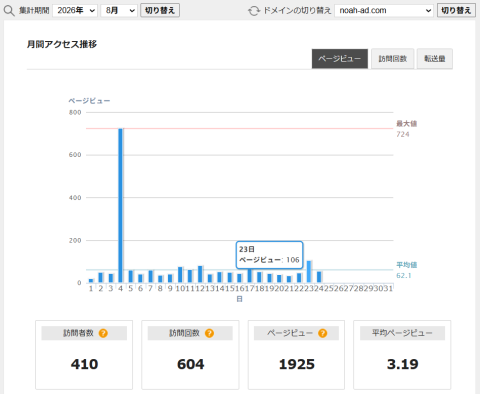
Task: Click the 訪問者数 card header label
Action: [79, 333]
